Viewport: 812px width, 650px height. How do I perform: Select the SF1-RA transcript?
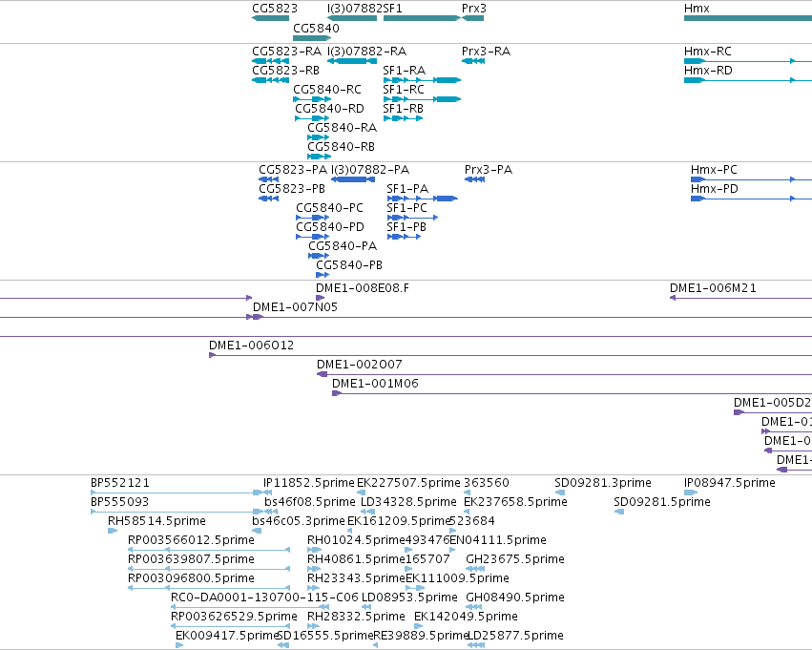pyautogui.click(x=422, y=80)
